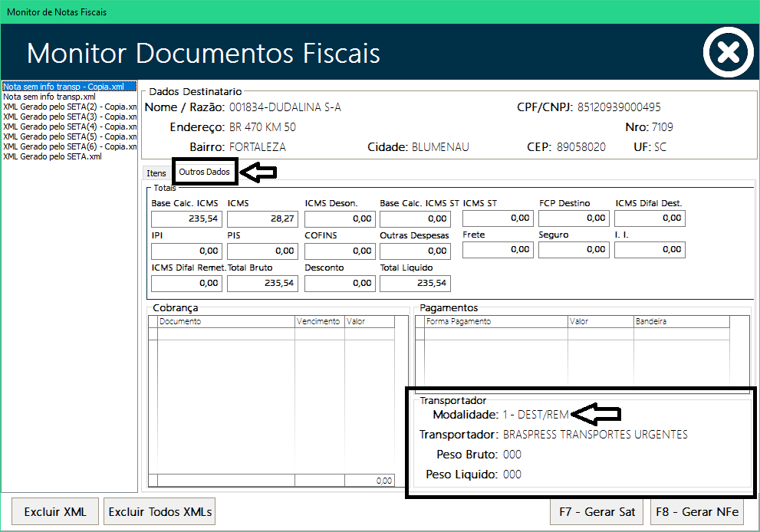Switch to the Itens tab
Screen dimensions: 760x532
(x=156, y=174)
